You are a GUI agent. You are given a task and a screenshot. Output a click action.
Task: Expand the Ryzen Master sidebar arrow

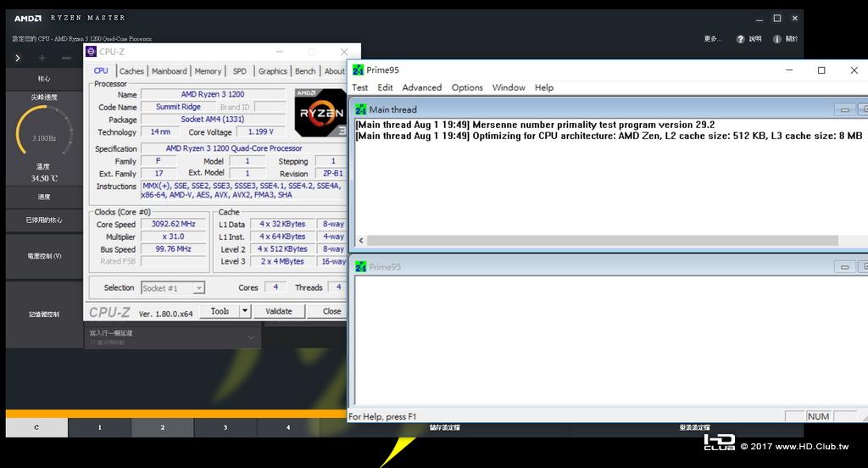tap(18, 58)
